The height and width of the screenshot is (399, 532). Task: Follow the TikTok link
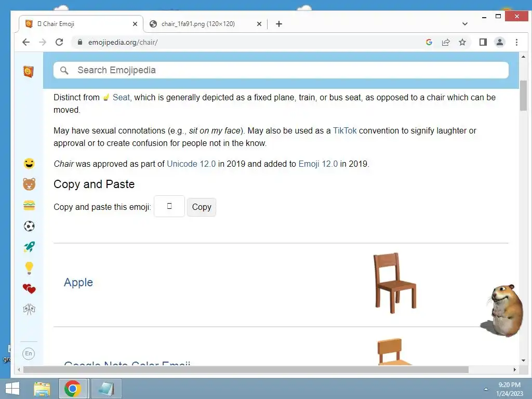(345, 130)
